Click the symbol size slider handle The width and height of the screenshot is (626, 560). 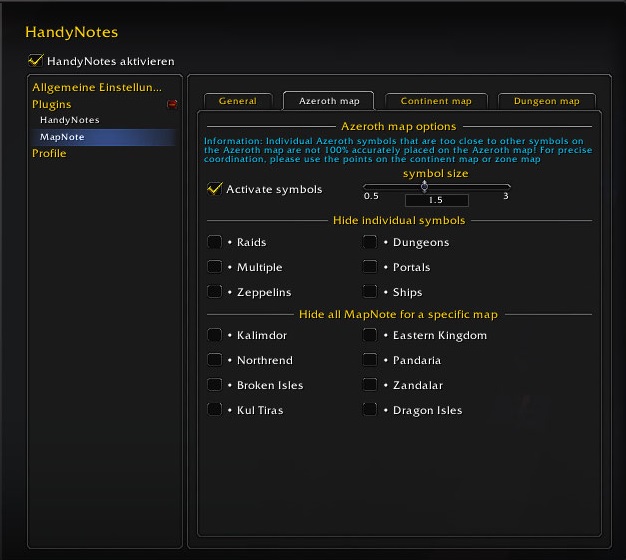click(x=424, y=185)
